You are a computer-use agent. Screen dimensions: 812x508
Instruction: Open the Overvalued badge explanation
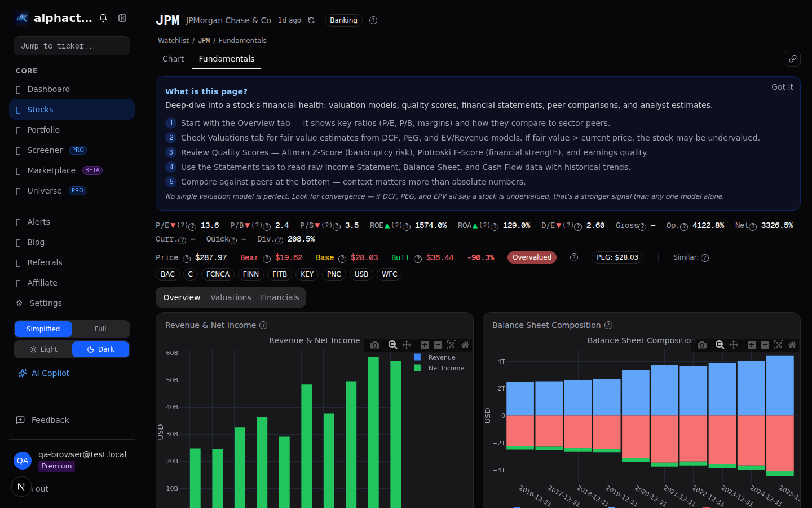click(x=573, y=257)
